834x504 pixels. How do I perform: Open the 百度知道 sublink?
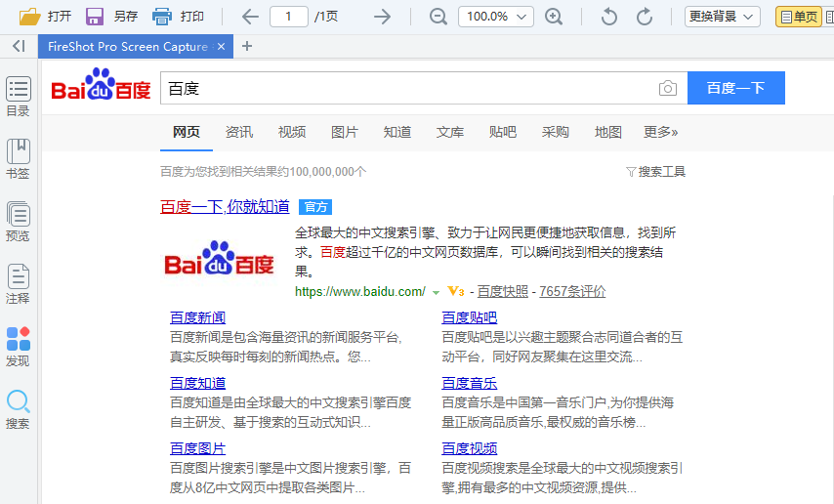coord(198,383)
